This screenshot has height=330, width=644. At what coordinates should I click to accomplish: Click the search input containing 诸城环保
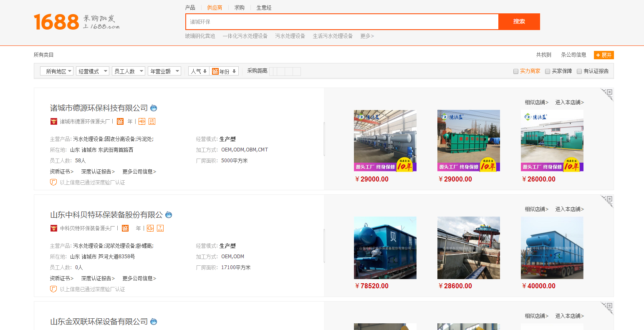point(342,22)
